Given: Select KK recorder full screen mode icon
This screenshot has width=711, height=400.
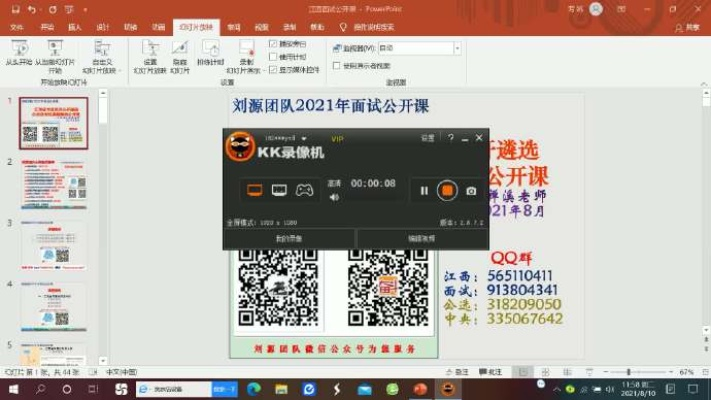Looking at the screenshot, I should tap(255, 190).
